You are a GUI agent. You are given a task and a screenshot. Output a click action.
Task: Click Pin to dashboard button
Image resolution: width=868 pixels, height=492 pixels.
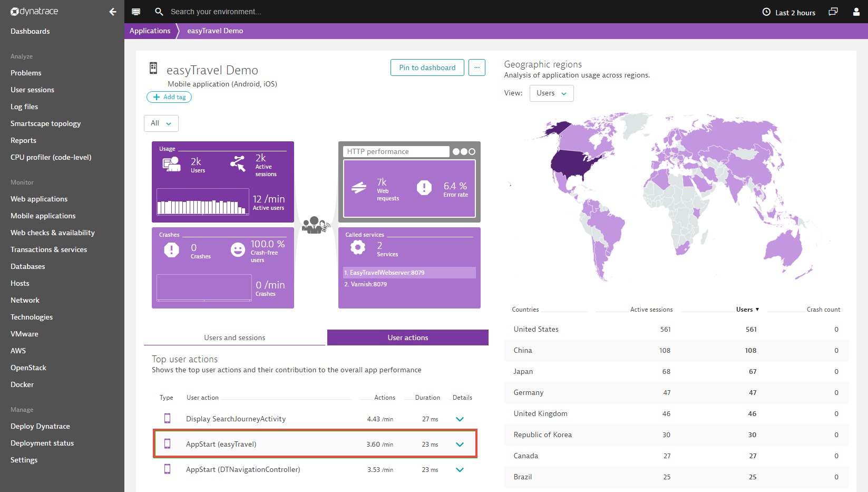pos(427,67)
